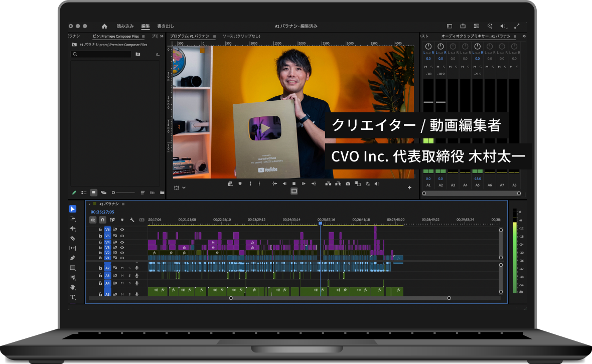Image resolution: width=592 pixels, height=364 pixels.
Task: Click the A1 pan knob in mixer
Action: (428, 47)
